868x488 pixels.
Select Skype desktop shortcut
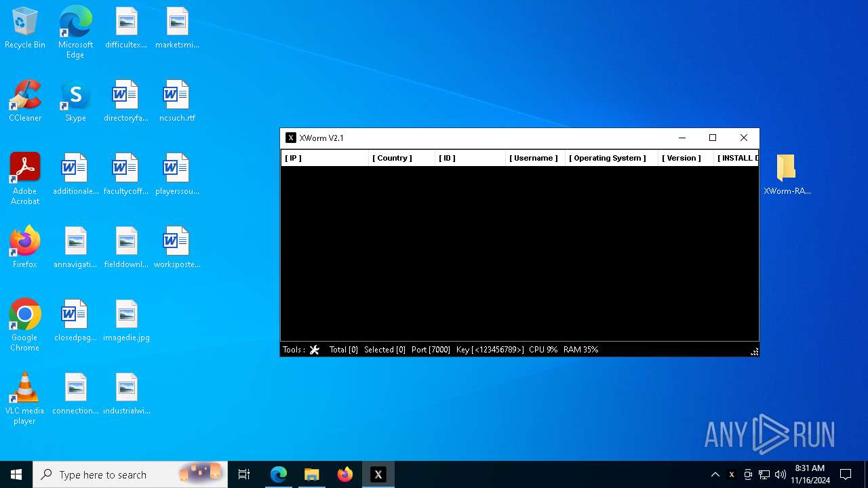coord(75,101)
